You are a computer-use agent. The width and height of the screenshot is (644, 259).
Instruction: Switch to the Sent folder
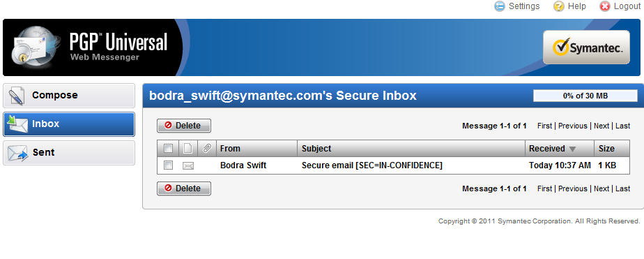click(69, 152)
